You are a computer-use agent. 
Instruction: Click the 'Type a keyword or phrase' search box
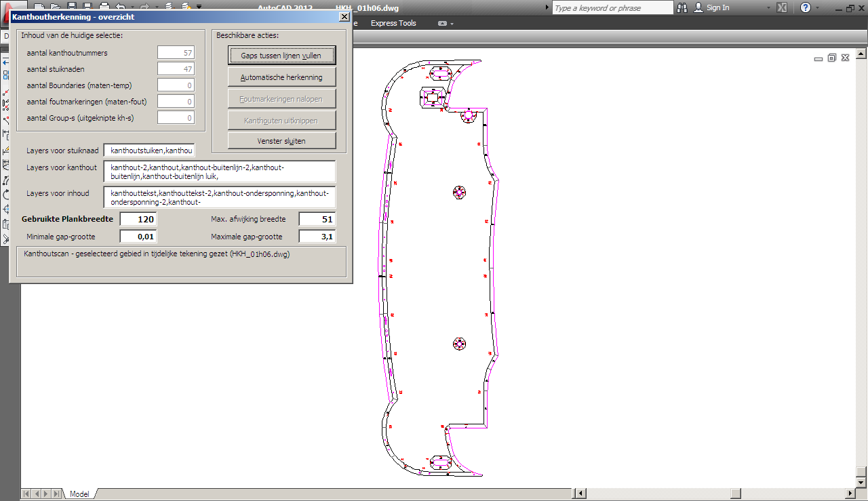pyautogui.click(x=612, y=7)
